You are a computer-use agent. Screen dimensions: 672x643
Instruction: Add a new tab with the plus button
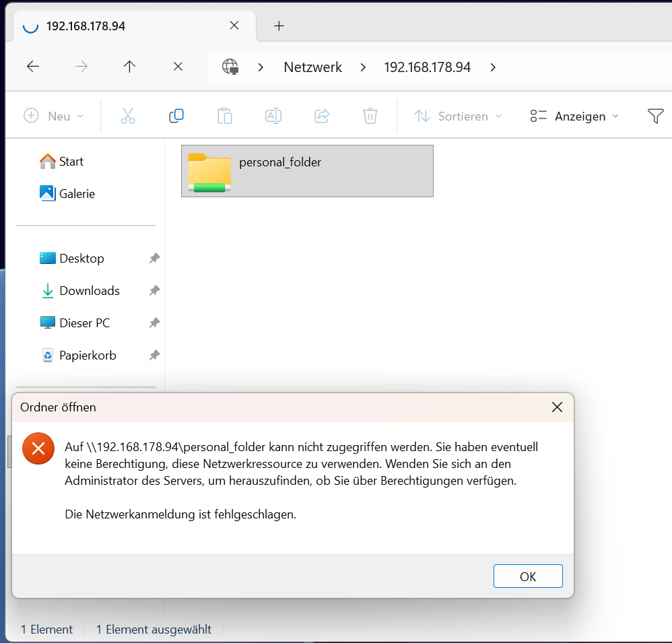click(x=279, y=26)
